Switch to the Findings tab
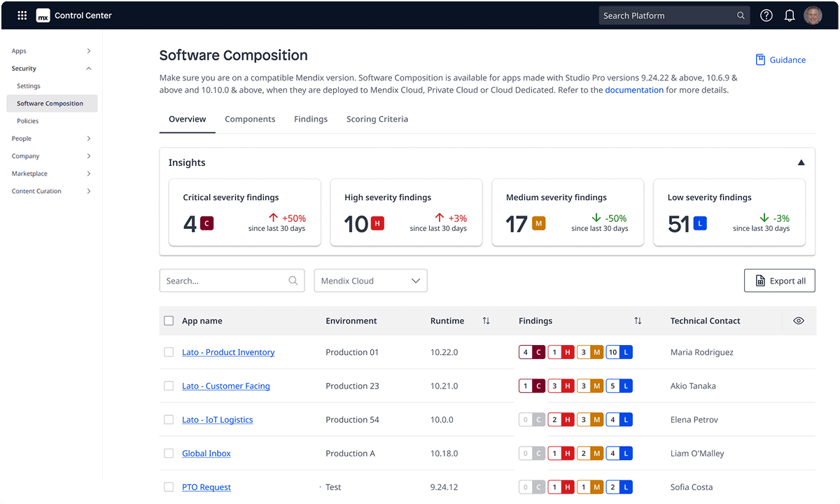 pos(311,119)
